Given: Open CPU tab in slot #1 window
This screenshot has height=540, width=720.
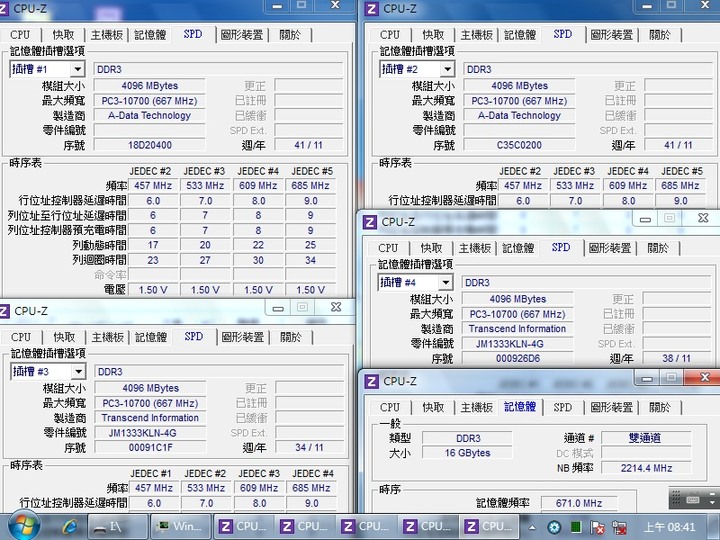Looking at the screenshot, I should point(20,35).
